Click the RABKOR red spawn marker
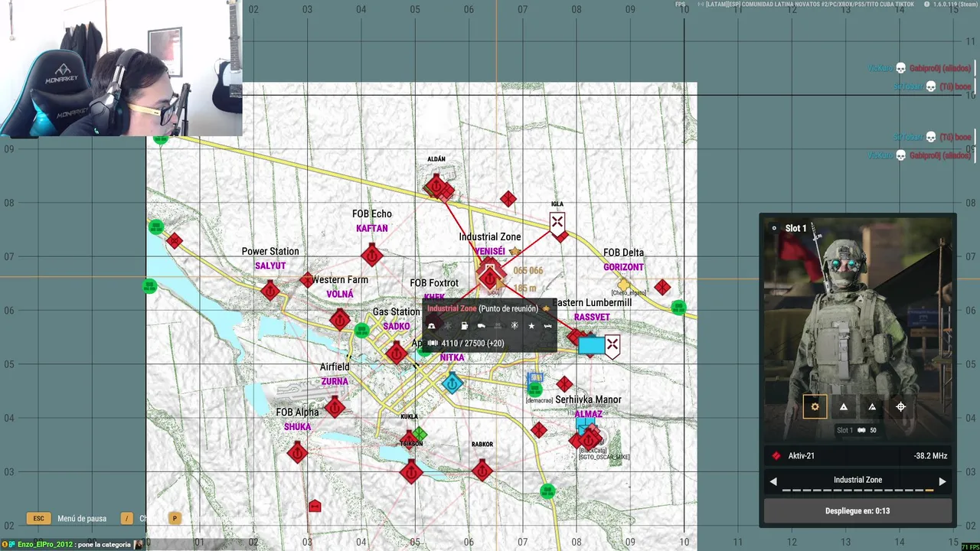Image resolution: width=980 pixels, height=551 pixels. pos(482,469)
